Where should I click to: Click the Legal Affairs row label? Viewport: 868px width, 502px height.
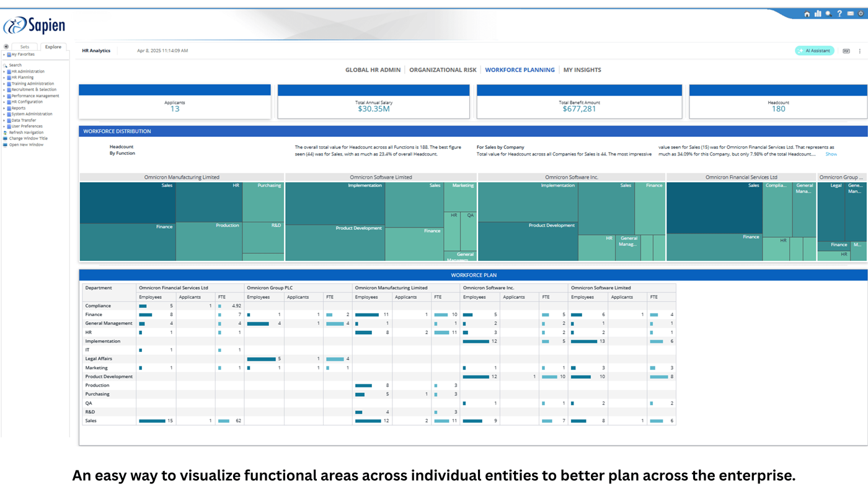click(x=99, y=359)
